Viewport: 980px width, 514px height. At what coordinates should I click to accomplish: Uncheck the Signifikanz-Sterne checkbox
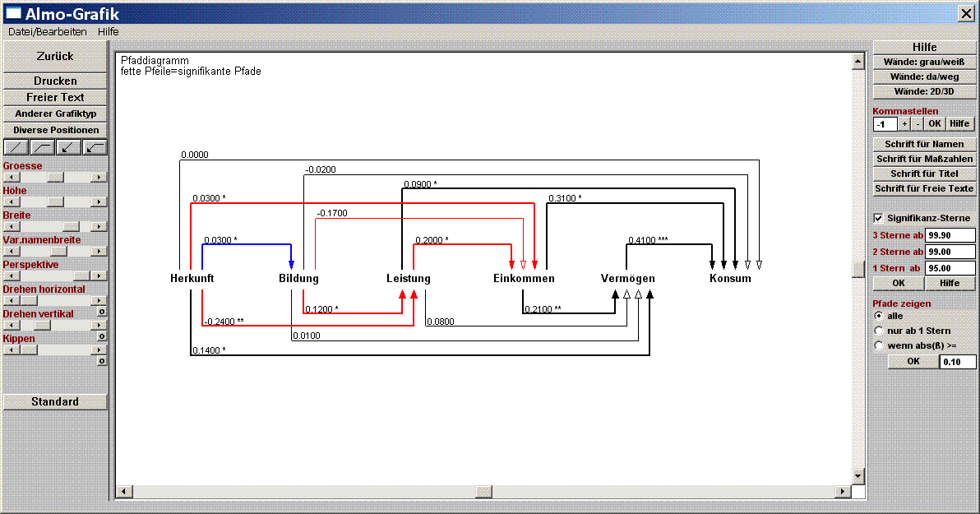pyautogui.click(x=879, y=218)
